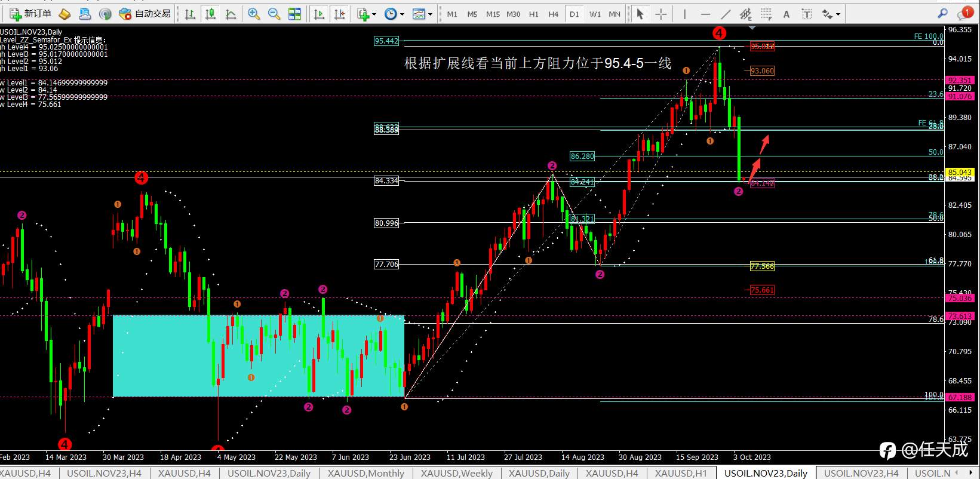Click the 77.706 price label on chart
The height and width of the screenshot is (479, 980).
[386, 264]
